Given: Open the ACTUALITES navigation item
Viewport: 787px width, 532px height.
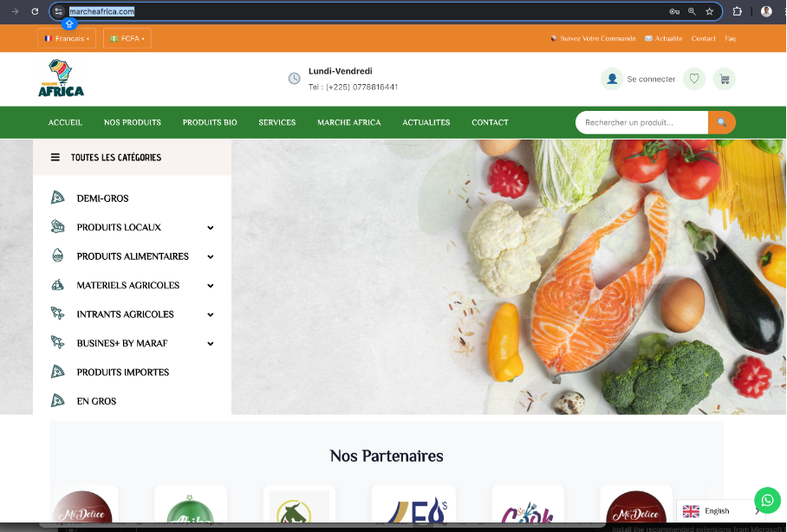Looking at the screenshot, I should click(426, 122).
